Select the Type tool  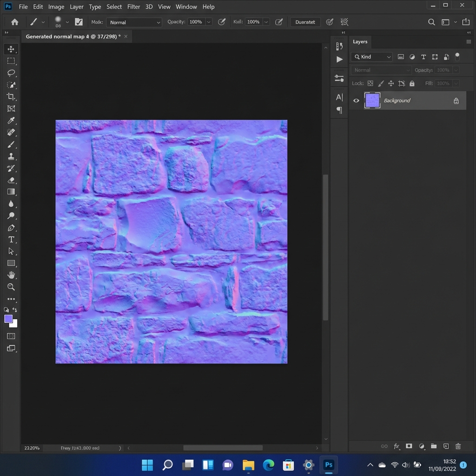11,239
